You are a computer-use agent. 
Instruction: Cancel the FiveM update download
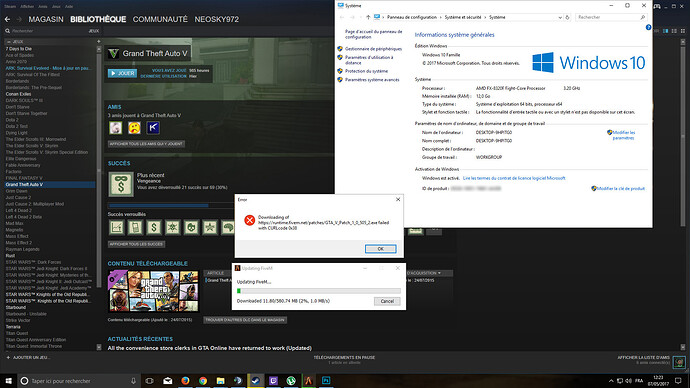tap(387, 301)
